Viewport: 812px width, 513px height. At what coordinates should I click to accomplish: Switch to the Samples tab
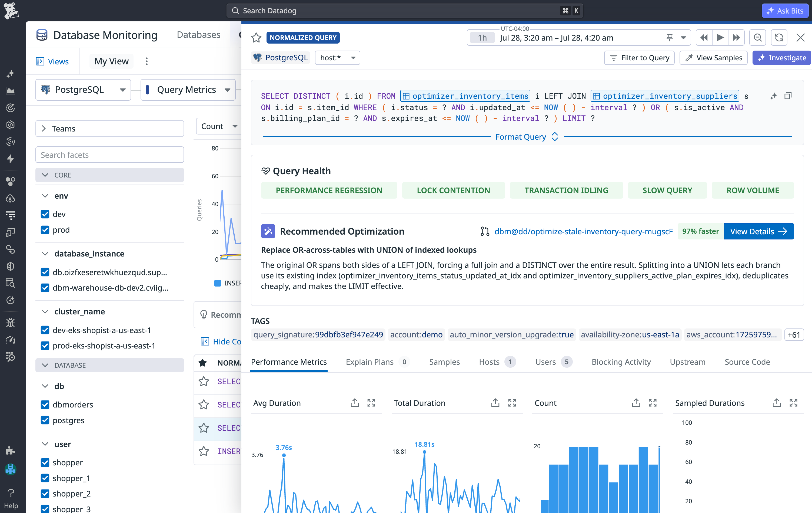[x=444, y=362]
